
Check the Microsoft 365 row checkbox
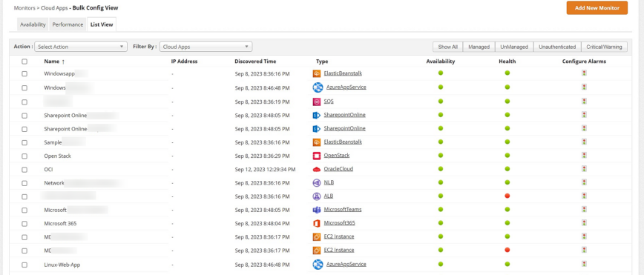24,224
